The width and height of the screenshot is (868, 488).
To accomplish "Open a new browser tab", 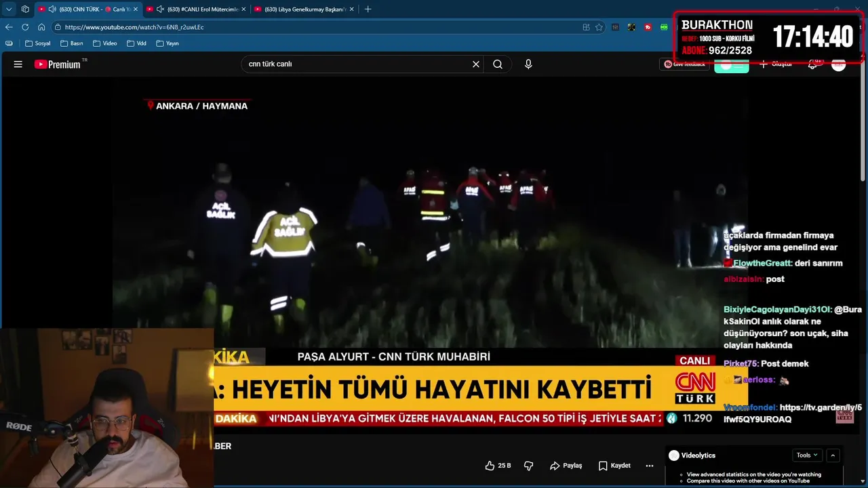I will coord(368,9).
